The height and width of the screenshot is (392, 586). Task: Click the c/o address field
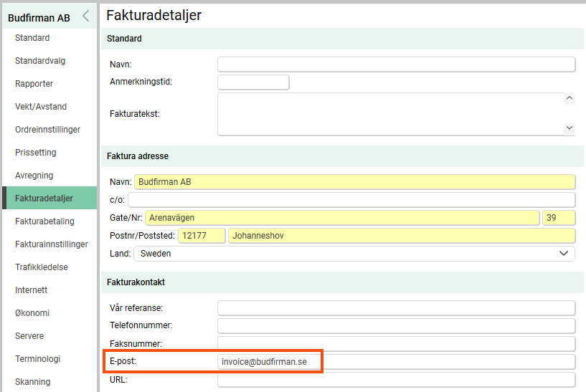[351, 200]
